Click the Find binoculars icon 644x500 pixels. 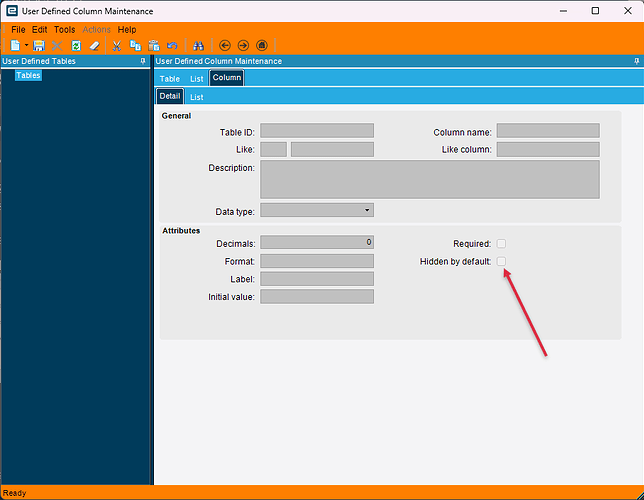point(198,45)
